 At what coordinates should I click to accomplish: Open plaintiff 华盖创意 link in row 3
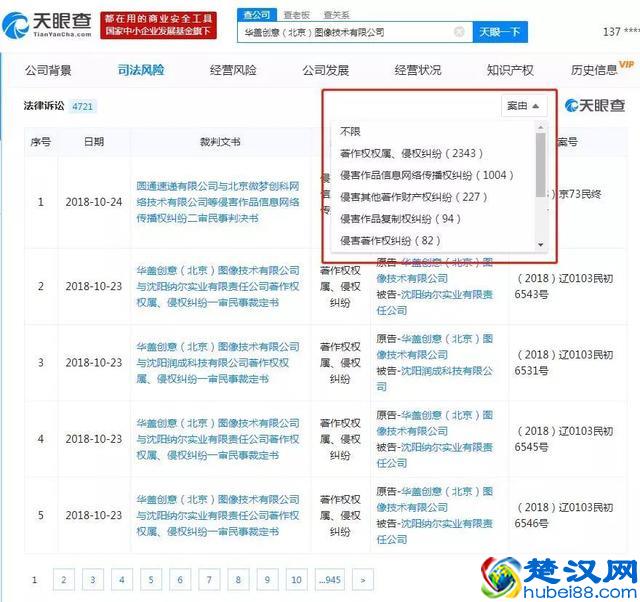point(435,347)
